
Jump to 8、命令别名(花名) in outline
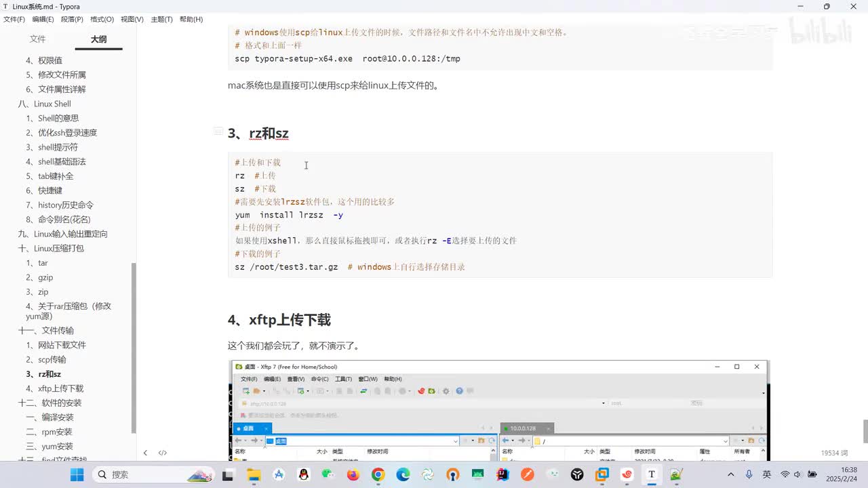[58, 220]
